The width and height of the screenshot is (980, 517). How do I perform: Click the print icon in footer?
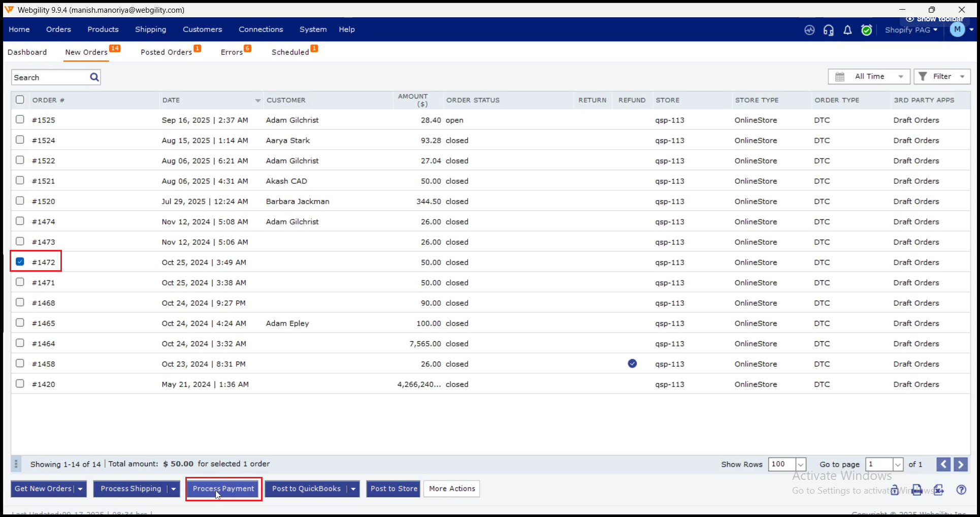pyautogui.click(x=917, y=490)
